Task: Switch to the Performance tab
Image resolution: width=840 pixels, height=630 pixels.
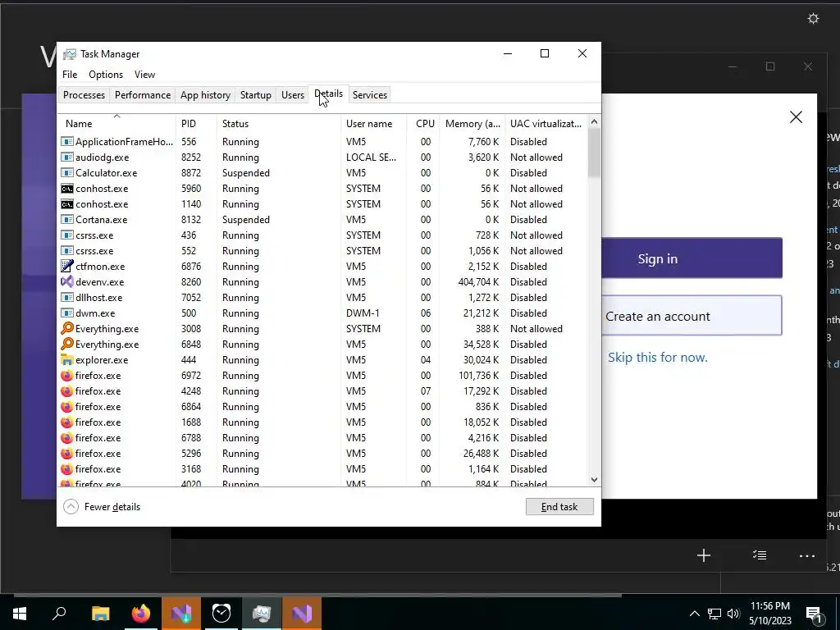Action: 143,95
